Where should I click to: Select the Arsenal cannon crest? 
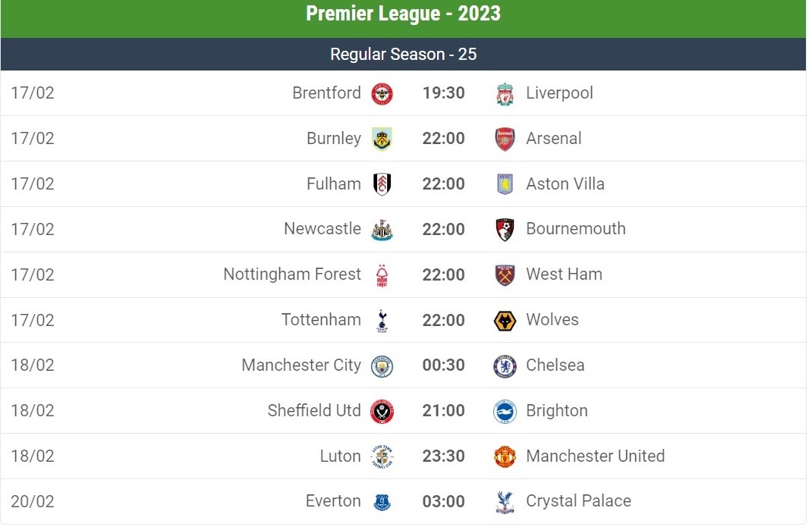click(x=505, y=140)
